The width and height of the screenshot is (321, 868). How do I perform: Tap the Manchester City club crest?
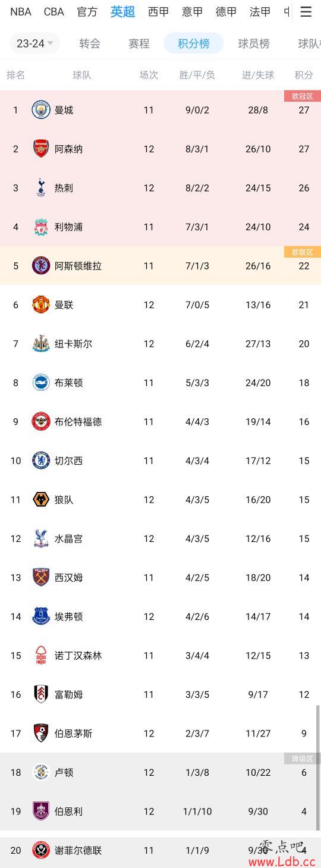pos(41,109)
